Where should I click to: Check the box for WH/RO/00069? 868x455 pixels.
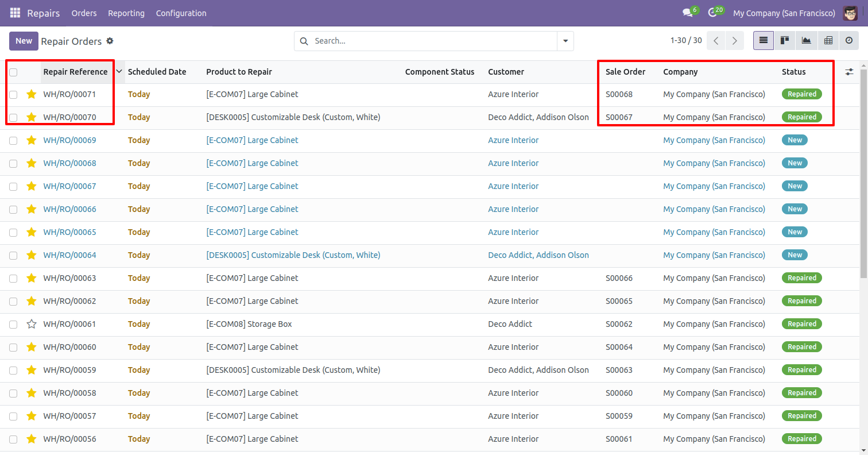(13, 140)
